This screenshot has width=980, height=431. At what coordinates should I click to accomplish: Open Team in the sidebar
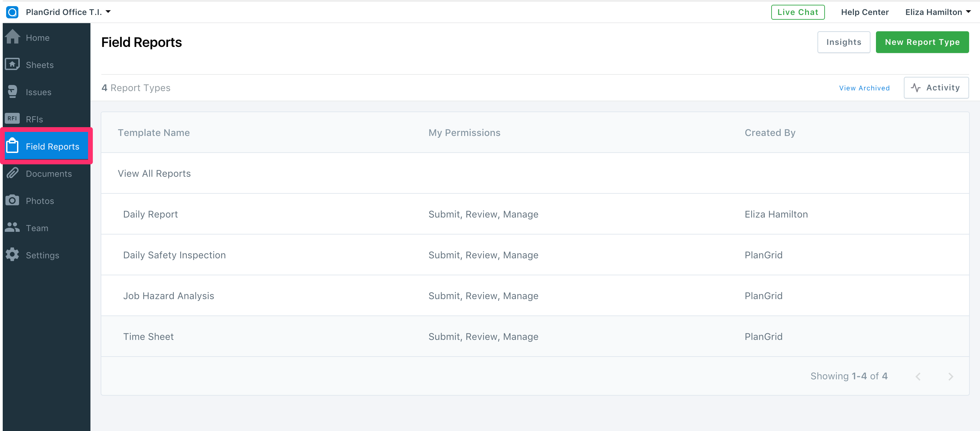[x=46, y=228]
